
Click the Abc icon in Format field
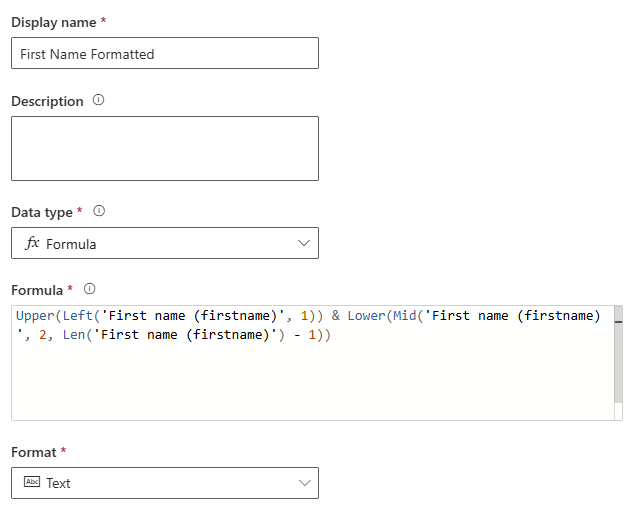point(30,483)
